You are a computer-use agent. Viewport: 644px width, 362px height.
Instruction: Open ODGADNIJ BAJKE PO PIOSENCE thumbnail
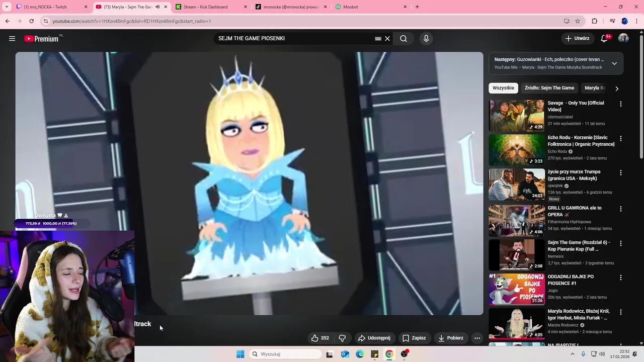click(x=516, y=290)
